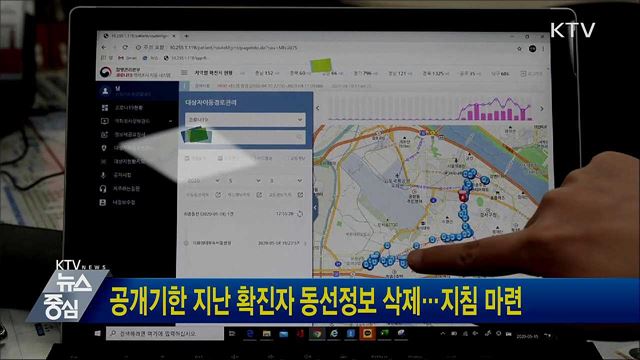640x360 pixels.
Task: Open Task View on taskbar
Action: coord(232,333)
